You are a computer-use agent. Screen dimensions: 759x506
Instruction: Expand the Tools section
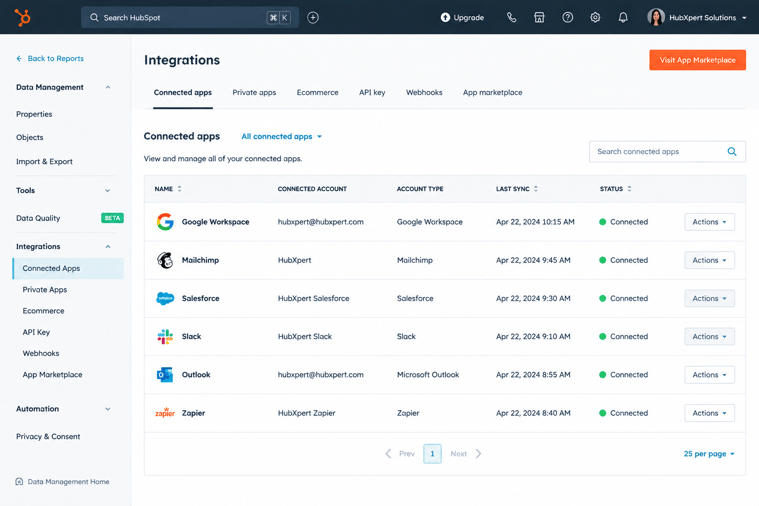click(x=108, y=190)
